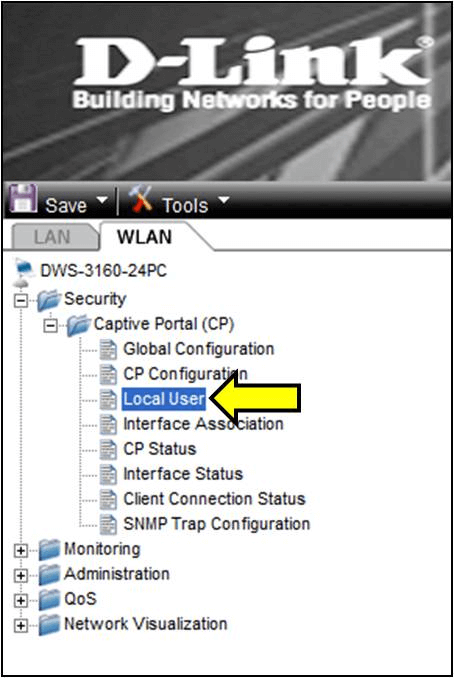Click the Global Configuration page icon
This screenshot has height=678, width=454.
click(x=108, y=349)
